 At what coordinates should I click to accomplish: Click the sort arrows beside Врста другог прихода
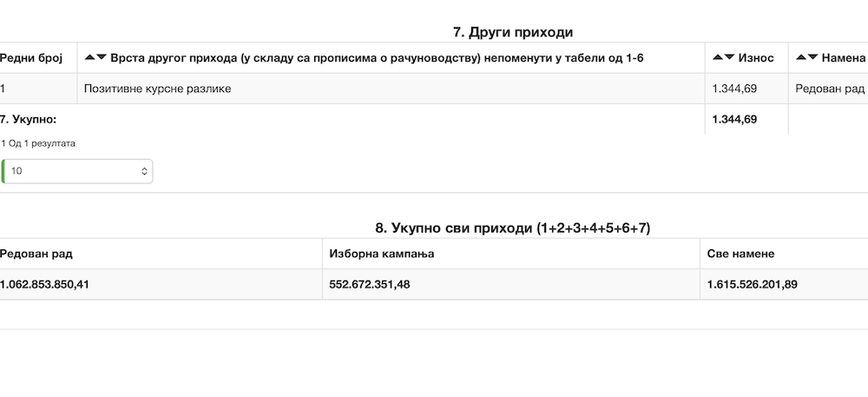(95, 57)
